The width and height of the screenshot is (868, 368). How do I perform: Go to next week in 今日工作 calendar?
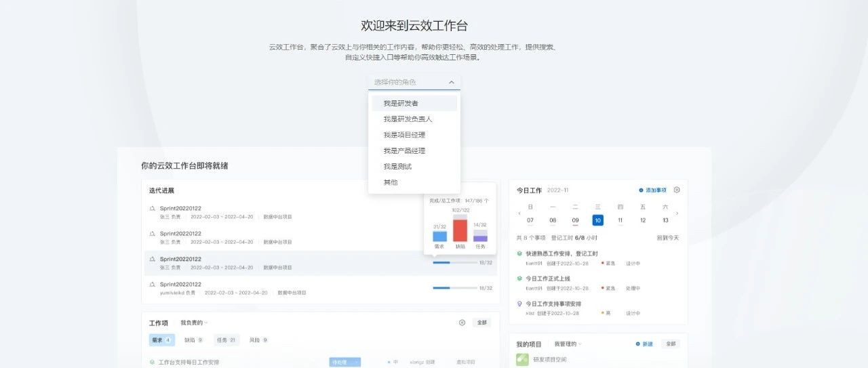click(x=677, y=213)
